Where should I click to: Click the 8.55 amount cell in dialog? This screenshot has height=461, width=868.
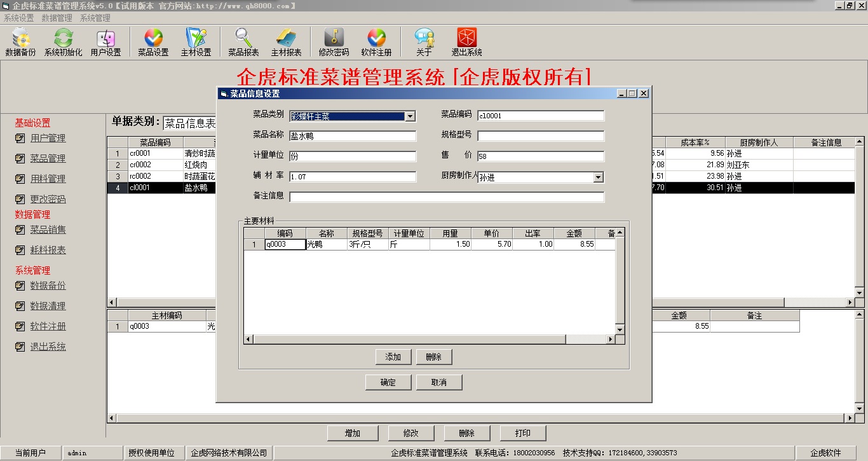pyautogui.click(x=574, y=244)
